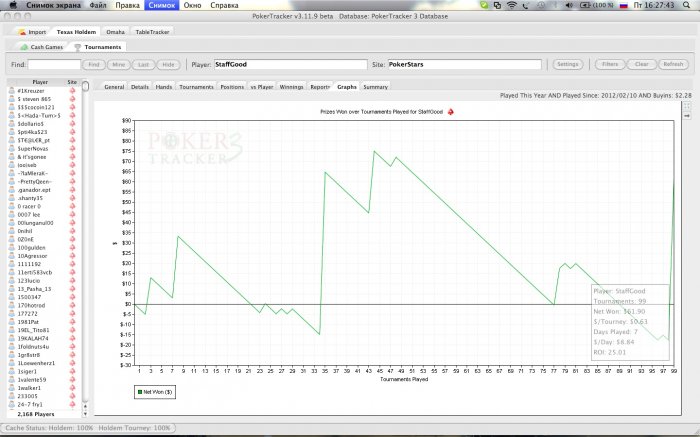Sort list by the Player column header
The width and height of the screenshot is (700, 437).
(40, 82)
